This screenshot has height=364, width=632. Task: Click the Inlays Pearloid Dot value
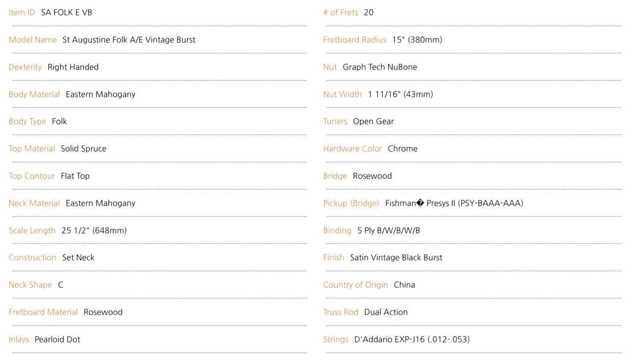pyautogui.click(x=57, y=339)
